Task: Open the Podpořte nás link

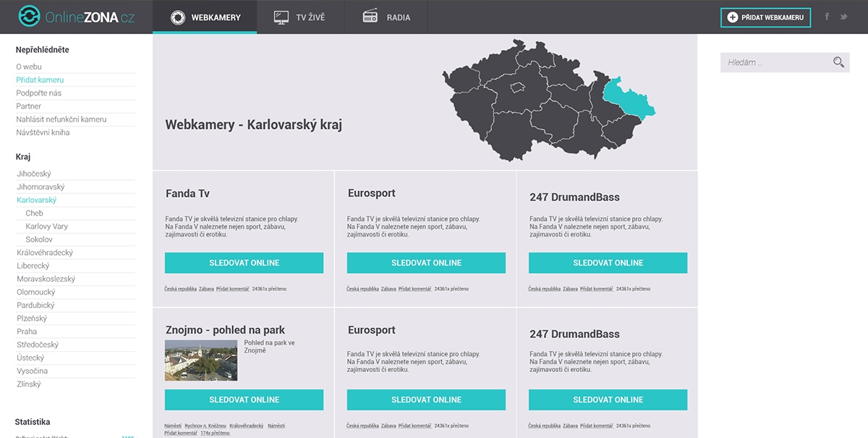Action: point(38,93)
